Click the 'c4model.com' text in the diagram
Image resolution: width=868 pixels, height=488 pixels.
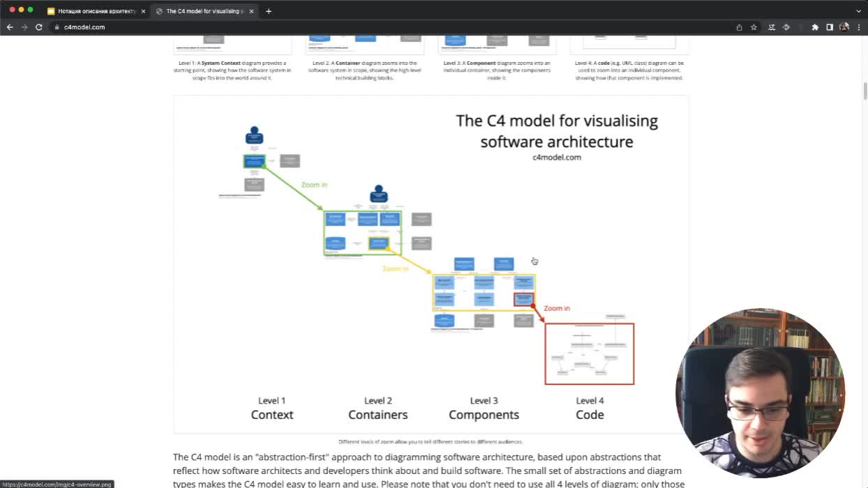[557, 158]
